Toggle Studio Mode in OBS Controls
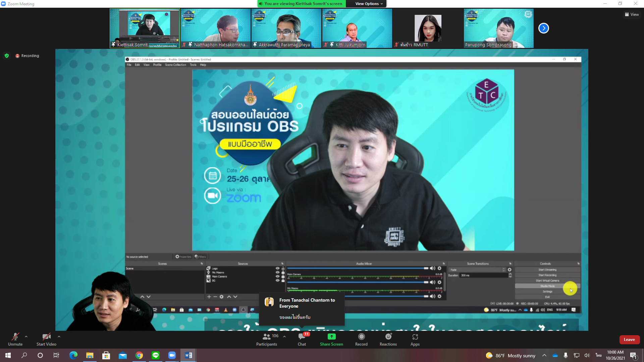 coord(547,286)
